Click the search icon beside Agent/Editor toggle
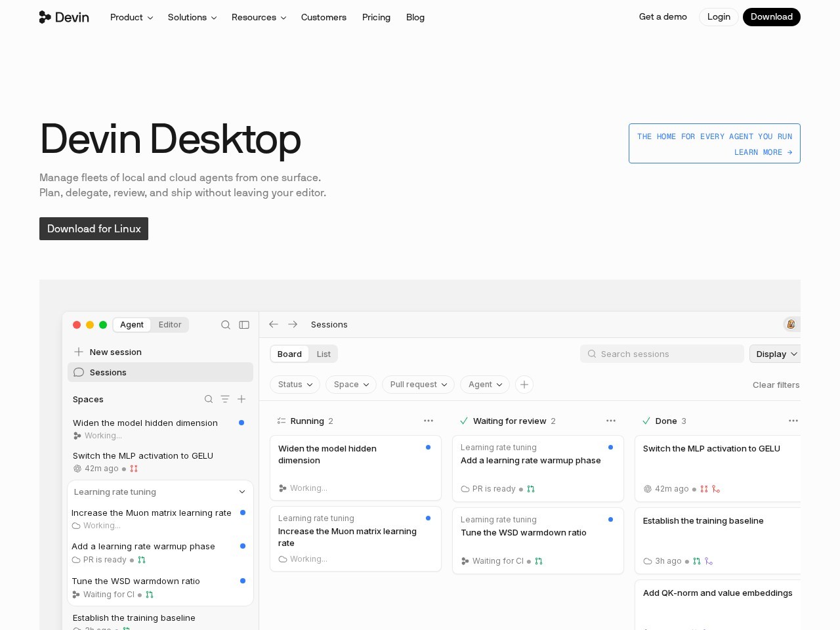The image size is (840, 630). click(226, 325)
